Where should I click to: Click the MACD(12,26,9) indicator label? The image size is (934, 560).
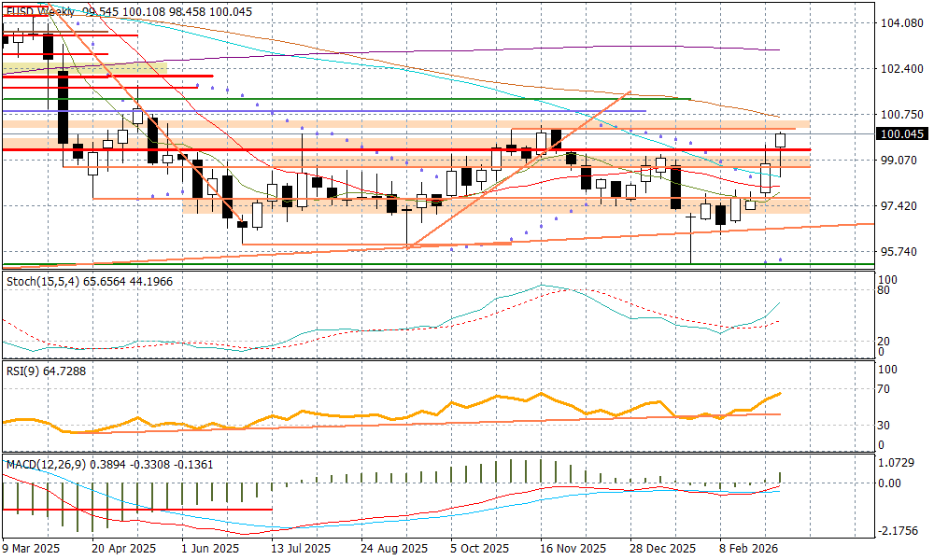point(47,464)
